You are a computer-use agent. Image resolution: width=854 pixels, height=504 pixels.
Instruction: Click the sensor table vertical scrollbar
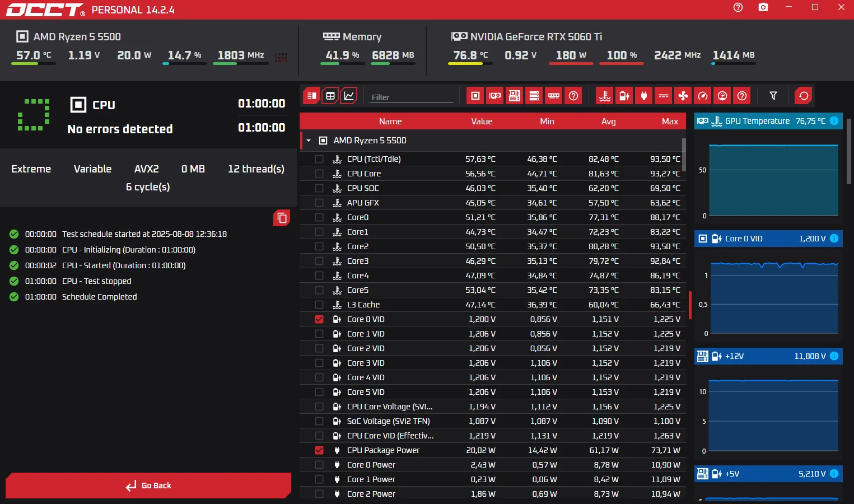pyautogui.click(x=684, y=154)
